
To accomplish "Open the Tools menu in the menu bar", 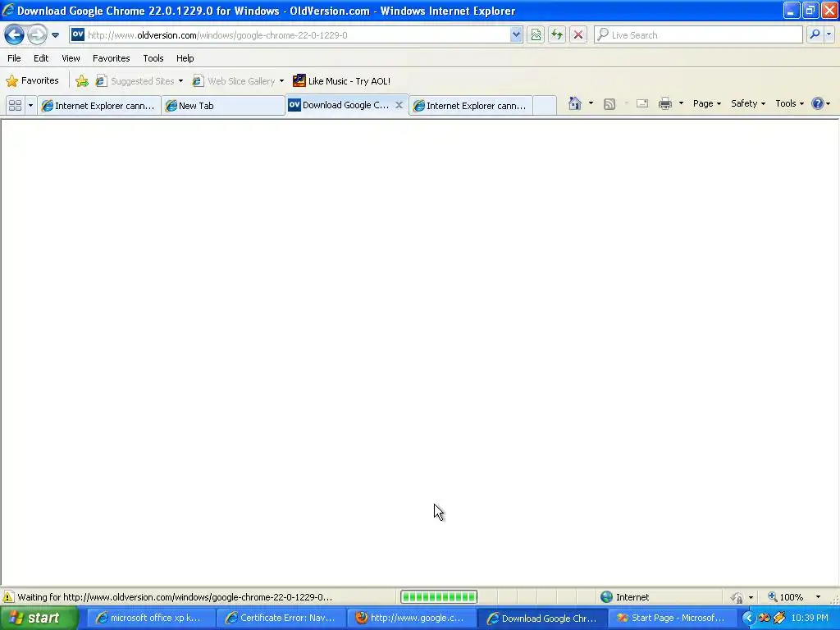I will 153,58.
